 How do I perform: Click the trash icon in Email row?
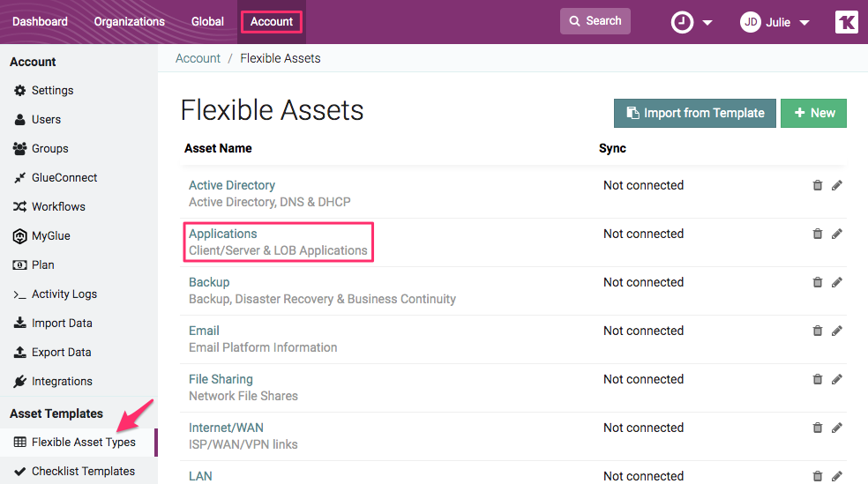[817, 331]
